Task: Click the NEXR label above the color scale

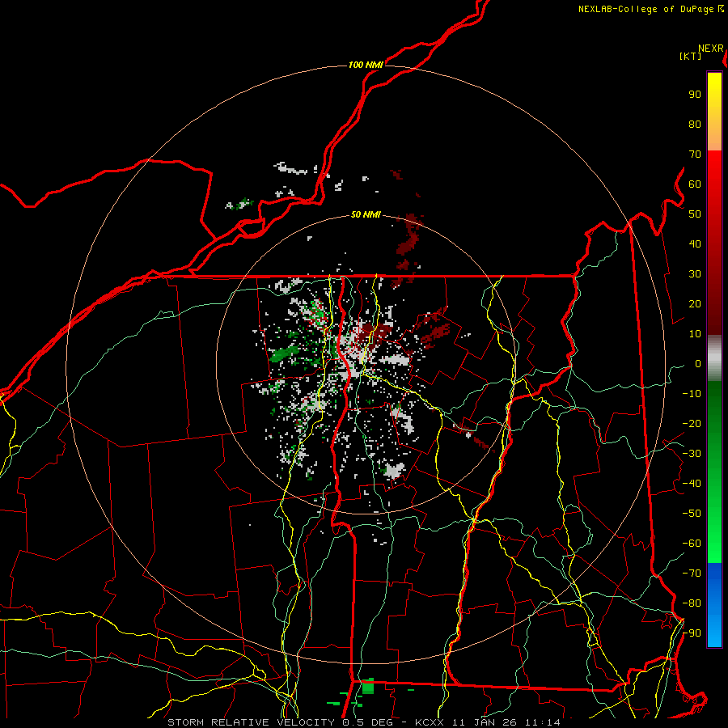Action: pyautogui.click(x=711, y=49)
